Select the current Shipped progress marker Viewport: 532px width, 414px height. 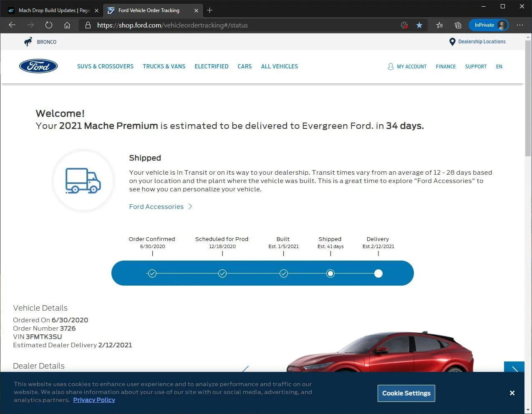tap(330, 273)
